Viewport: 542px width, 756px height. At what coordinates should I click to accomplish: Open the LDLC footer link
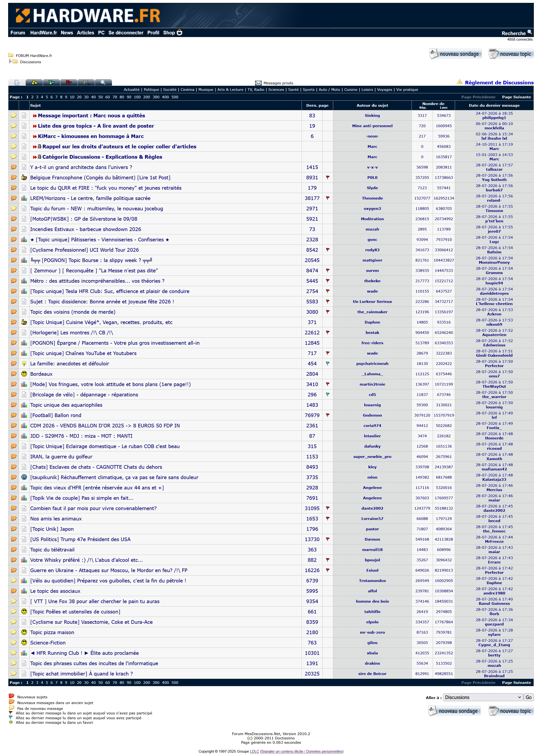254,751
